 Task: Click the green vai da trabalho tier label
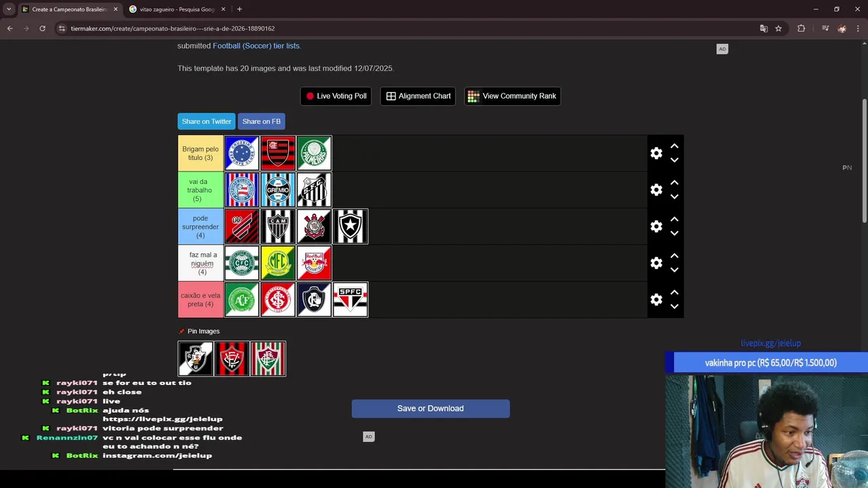[201, 190]
